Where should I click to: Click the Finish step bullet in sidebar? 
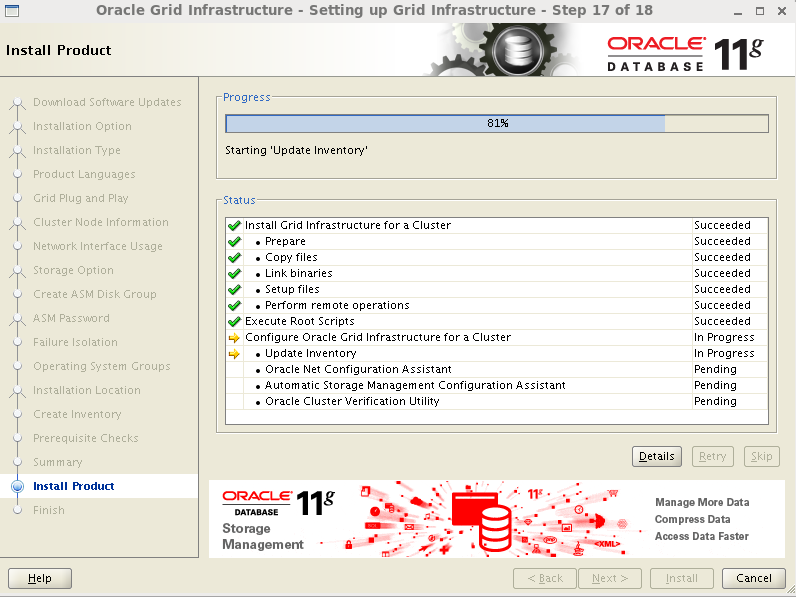click(17, 510)
